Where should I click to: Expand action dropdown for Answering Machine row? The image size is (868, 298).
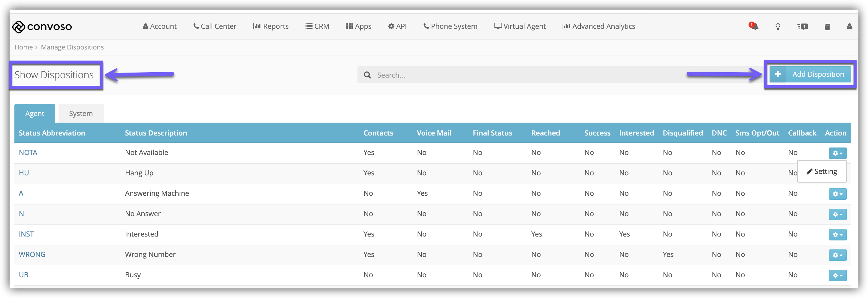[837, 194]
